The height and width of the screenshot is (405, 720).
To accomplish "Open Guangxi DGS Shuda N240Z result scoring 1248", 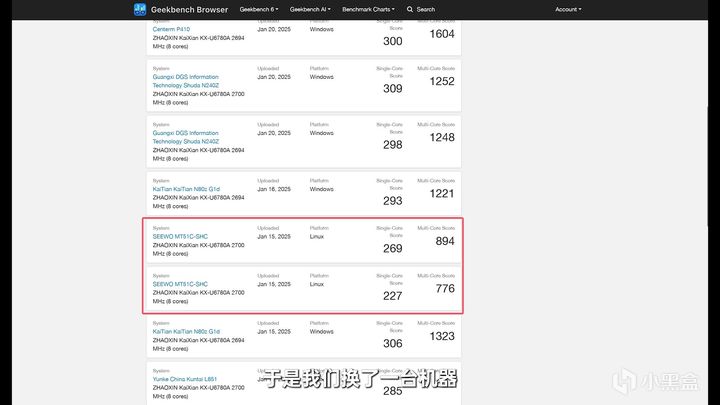I will click(x=186, y=137).
